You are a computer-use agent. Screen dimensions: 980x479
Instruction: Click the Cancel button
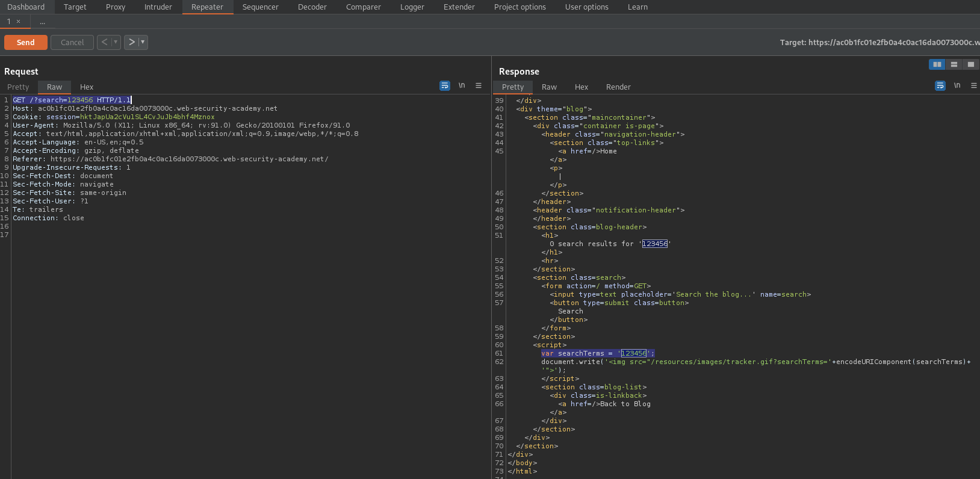72,42
